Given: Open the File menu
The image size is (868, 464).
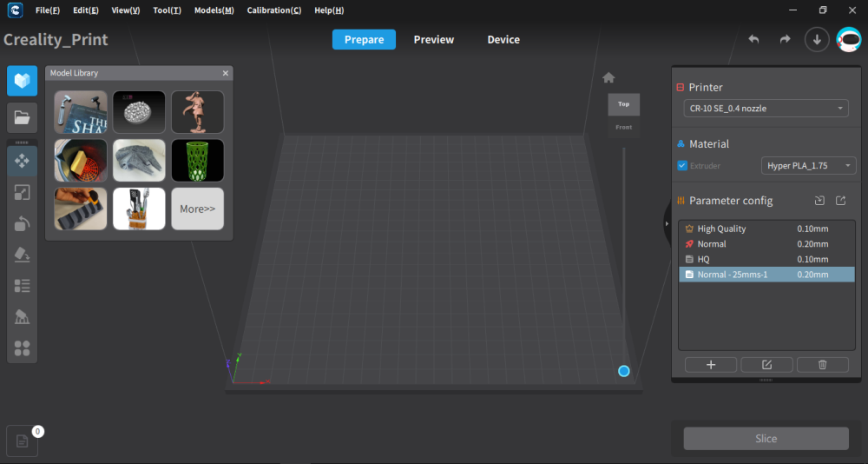Looking at the screenshot, I should point(48,10).
